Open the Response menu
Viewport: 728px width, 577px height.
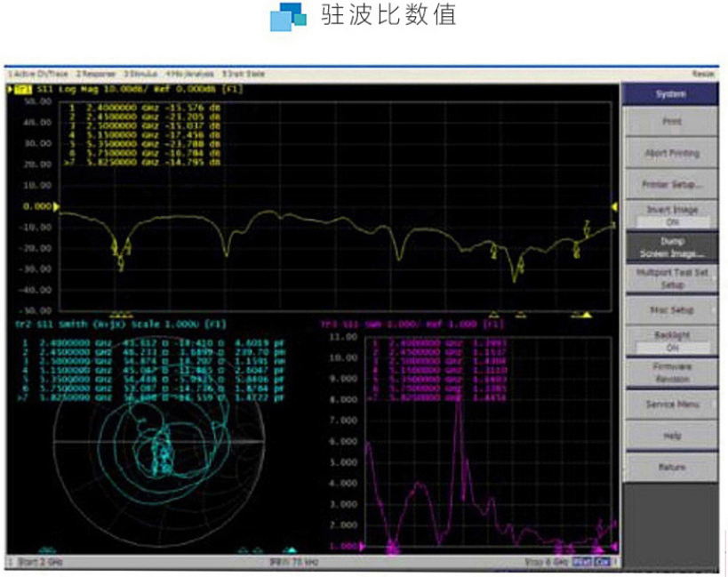tap(96, 74)
